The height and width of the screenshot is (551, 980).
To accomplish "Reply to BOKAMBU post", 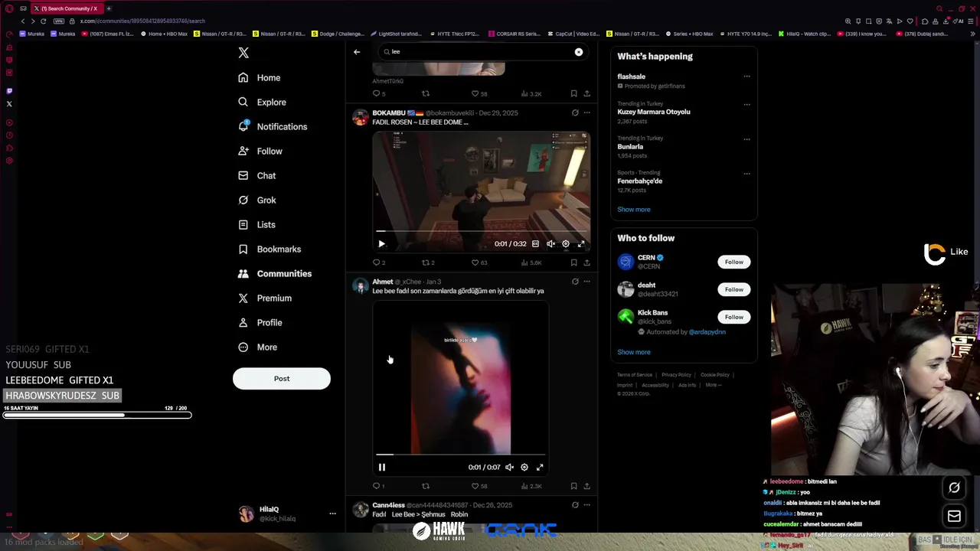I will (378, 262).
